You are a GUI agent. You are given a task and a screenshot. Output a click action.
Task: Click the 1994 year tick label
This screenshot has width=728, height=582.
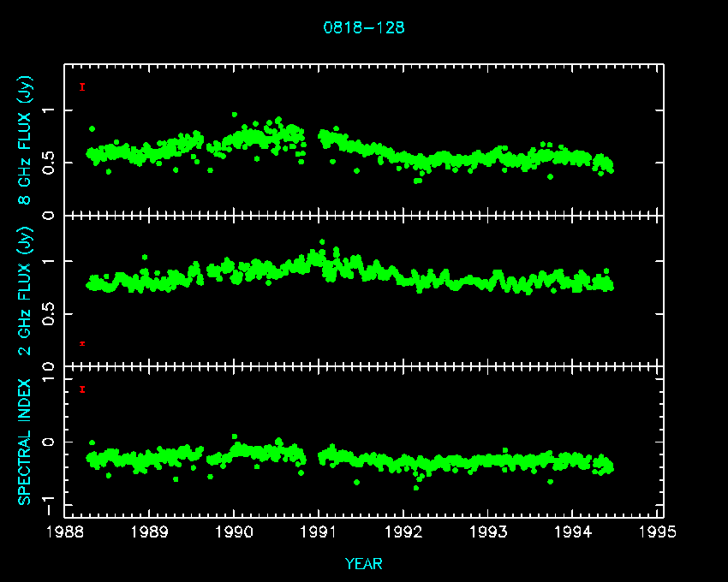click(x=574, y=532)
